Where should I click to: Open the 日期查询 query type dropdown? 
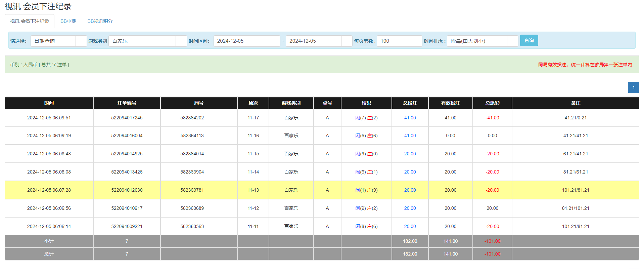tap(58, 41)
